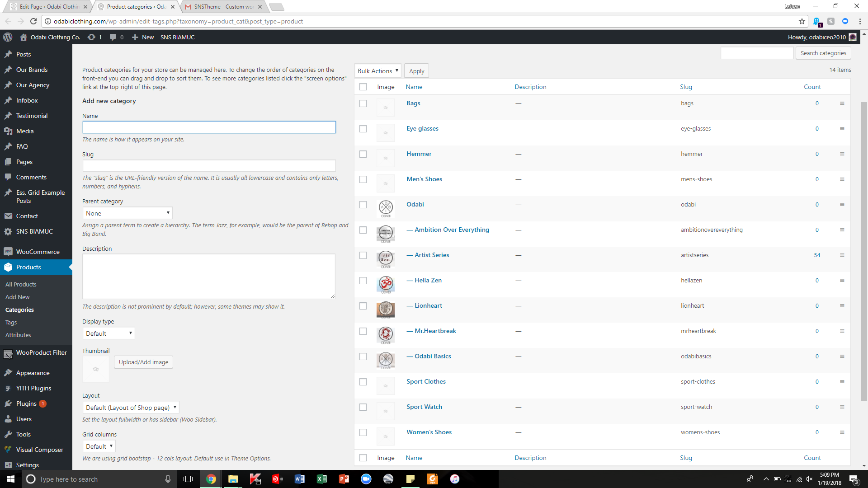Open the Artist Series category link

432,255
